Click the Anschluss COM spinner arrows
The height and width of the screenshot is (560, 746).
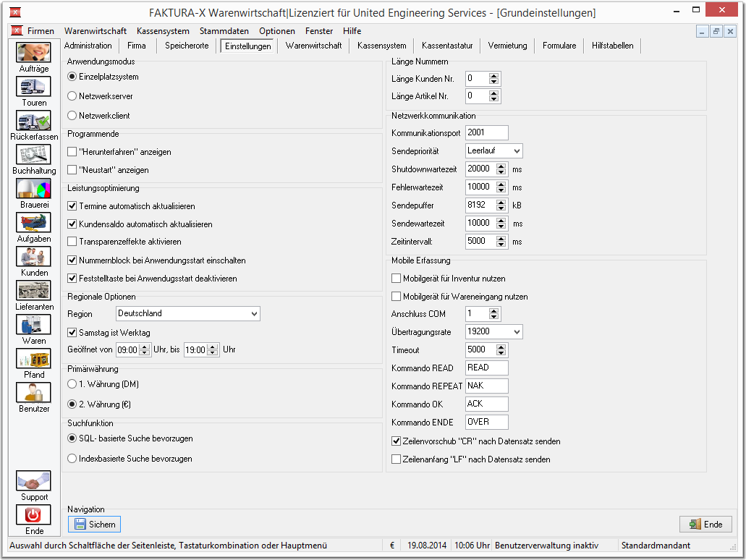(494, 313)
